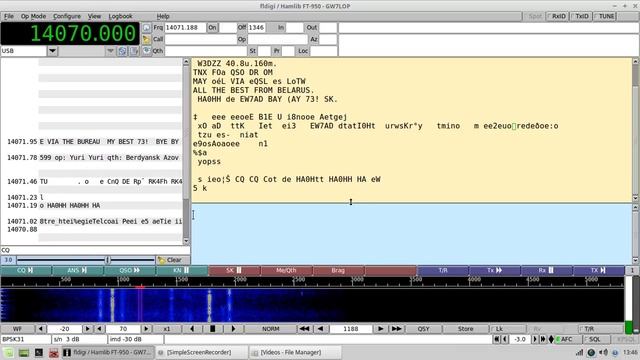Increase waterfall range value 70

146,329
